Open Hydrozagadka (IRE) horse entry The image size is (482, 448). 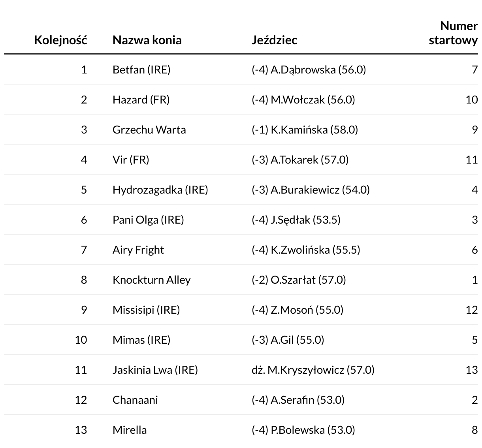(160, 190)
